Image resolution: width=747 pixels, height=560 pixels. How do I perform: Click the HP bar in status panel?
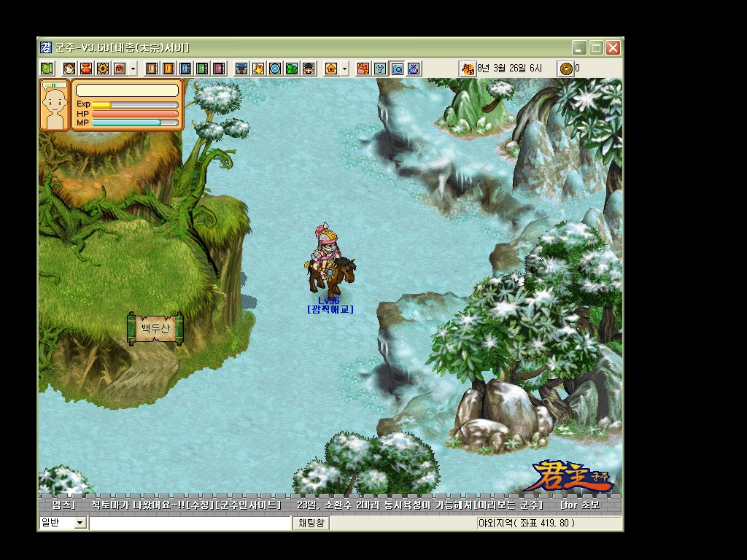click(x=135, y=114)
